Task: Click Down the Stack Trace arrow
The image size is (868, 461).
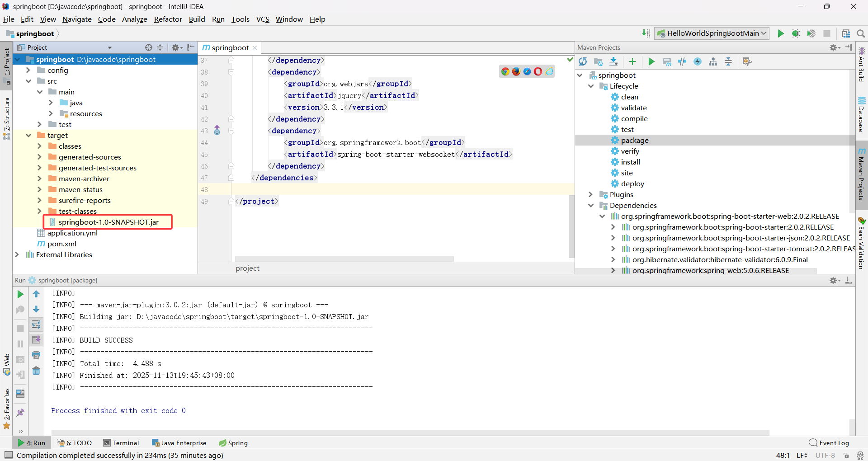Action: pos(36,310)
